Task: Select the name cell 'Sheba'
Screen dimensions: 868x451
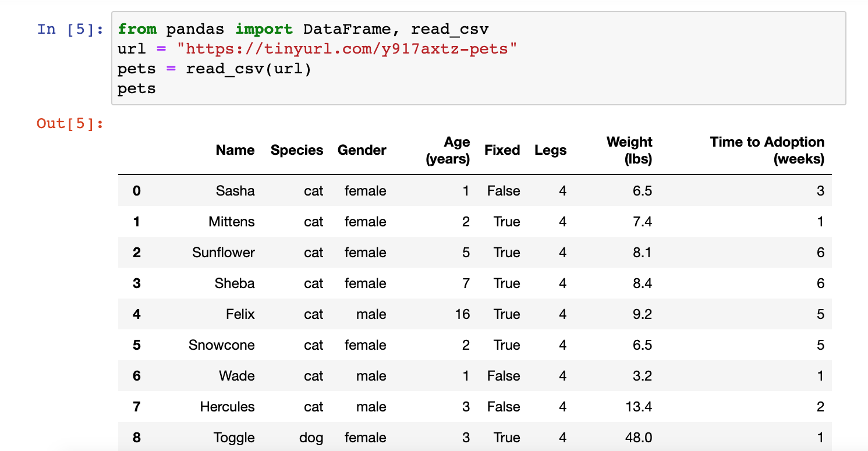Action: 235,283
